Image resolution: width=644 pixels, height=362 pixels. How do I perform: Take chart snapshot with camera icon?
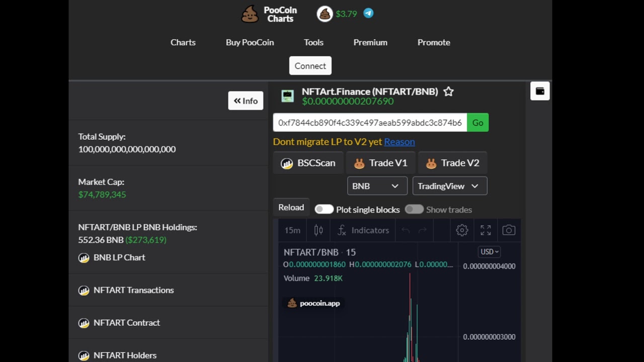pyautogui.click(x=509, y=230)
